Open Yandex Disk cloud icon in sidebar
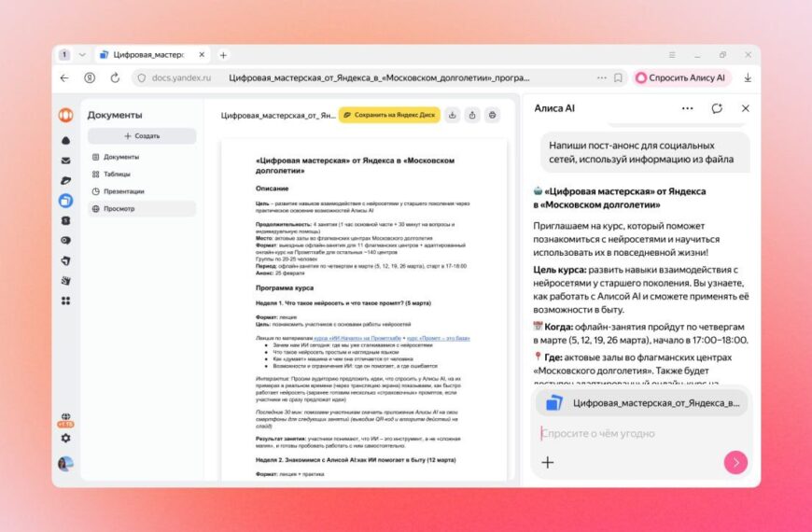This screenshot has height=532, width=812. click(65, 140)
